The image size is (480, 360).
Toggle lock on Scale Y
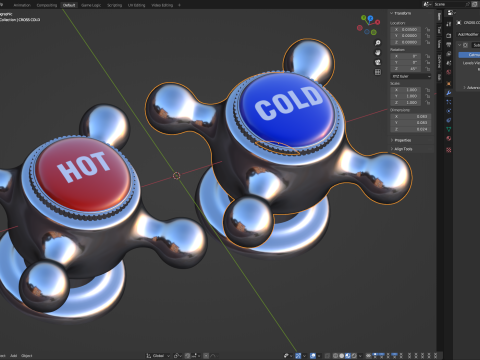(428, 96)
